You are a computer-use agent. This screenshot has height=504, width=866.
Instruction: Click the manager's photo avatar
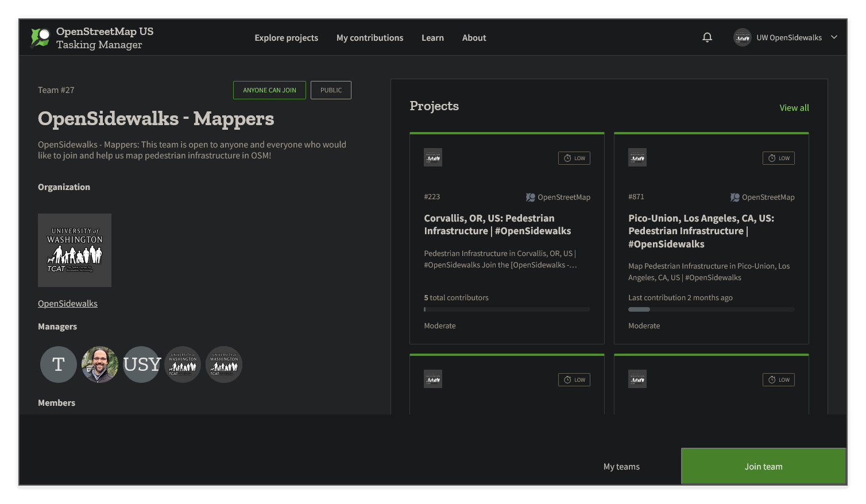click(99, 364)
